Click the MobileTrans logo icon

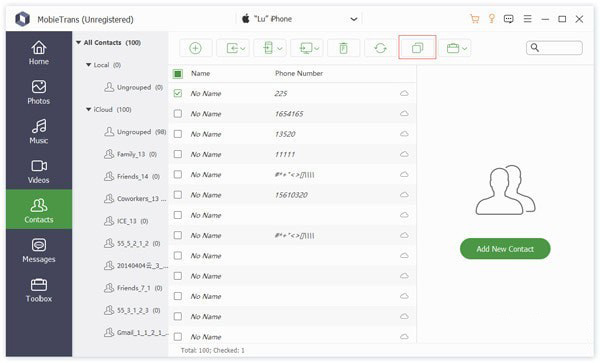tap(23, 19)
